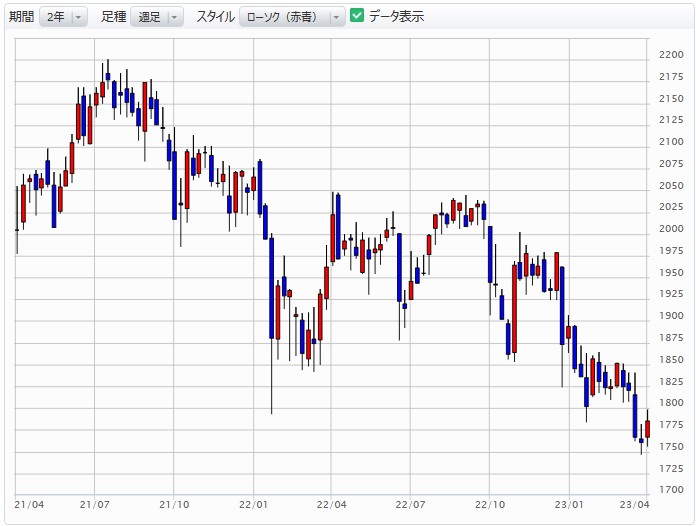Click the 足種 label
The width and height of the screenshot is (696, 526).
114,17
